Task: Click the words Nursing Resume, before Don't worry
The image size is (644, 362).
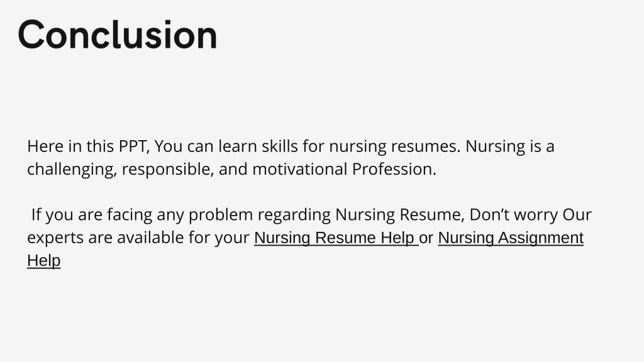Action: coord(399,215)
